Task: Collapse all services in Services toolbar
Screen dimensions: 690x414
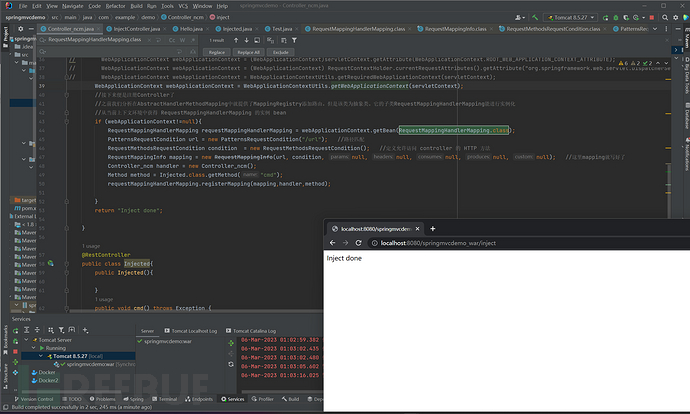Action: click(x=37, y=330)
